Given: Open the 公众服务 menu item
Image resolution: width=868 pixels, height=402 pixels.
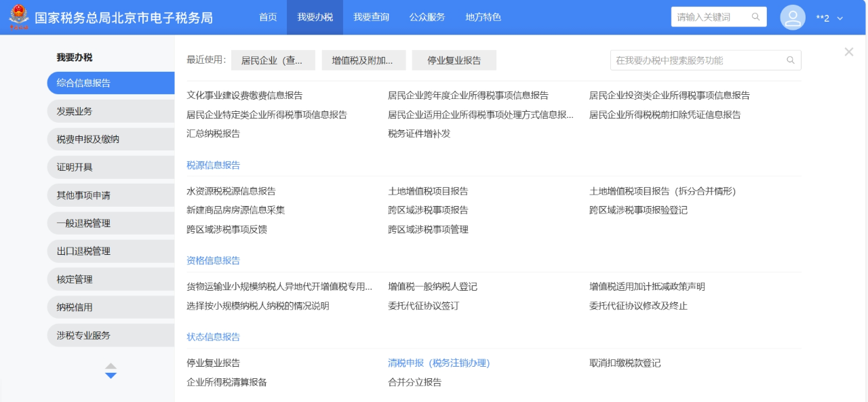Looking at the screenshot, I should point(427,17).
